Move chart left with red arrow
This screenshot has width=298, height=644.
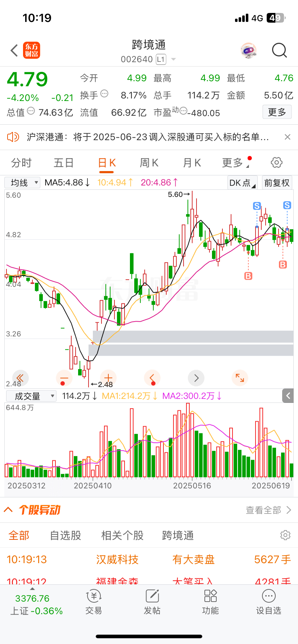point(152,378)
